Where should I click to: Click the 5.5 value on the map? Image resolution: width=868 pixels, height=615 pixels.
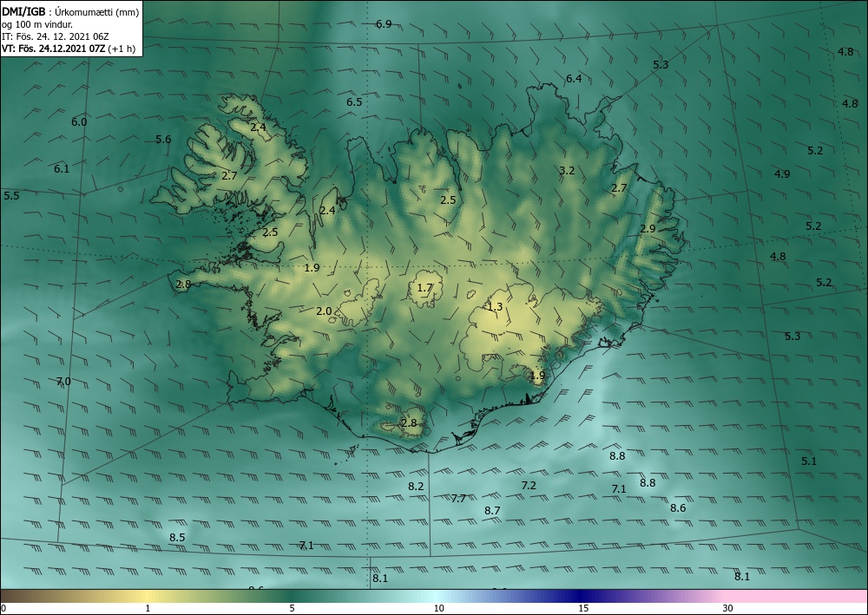(11, 196)
